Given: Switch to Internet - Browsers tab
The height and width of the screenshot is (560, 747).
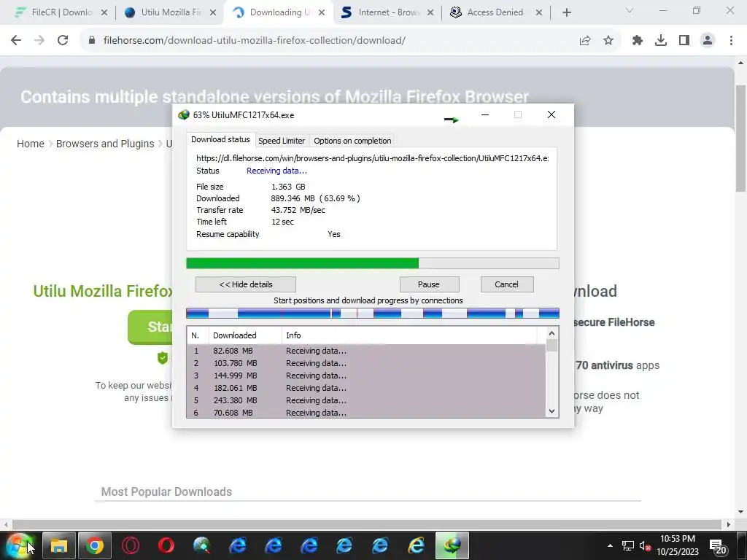Looking at the screenshot, I should pos(387,12).
